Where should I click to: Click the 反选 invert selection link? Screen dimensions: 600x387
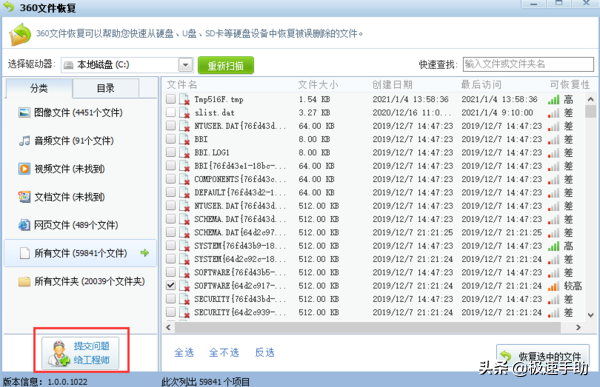click(x=265, y=353)
